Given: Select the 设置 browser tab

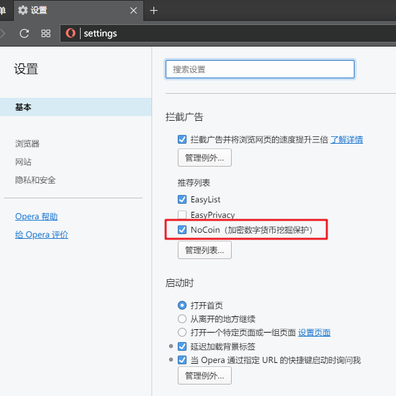Looking at the screenshot, I should click(78, 11).
